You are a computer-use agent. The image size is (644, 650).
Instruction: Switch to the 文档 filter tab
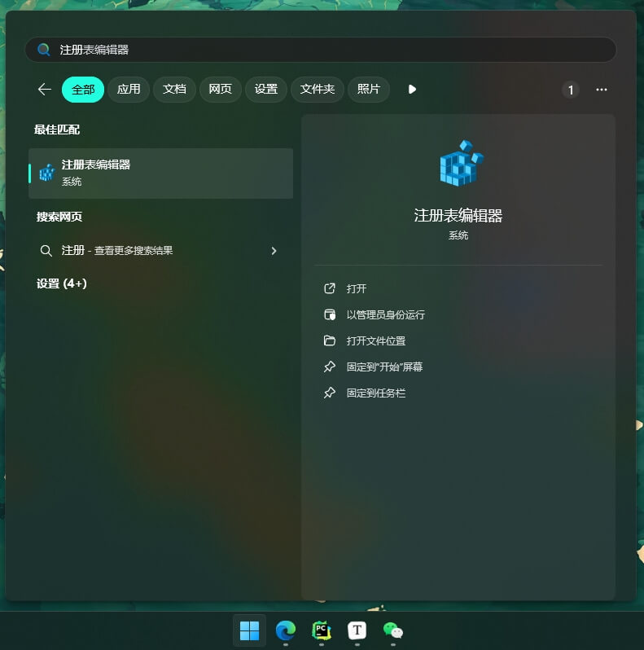pos(174,89)
